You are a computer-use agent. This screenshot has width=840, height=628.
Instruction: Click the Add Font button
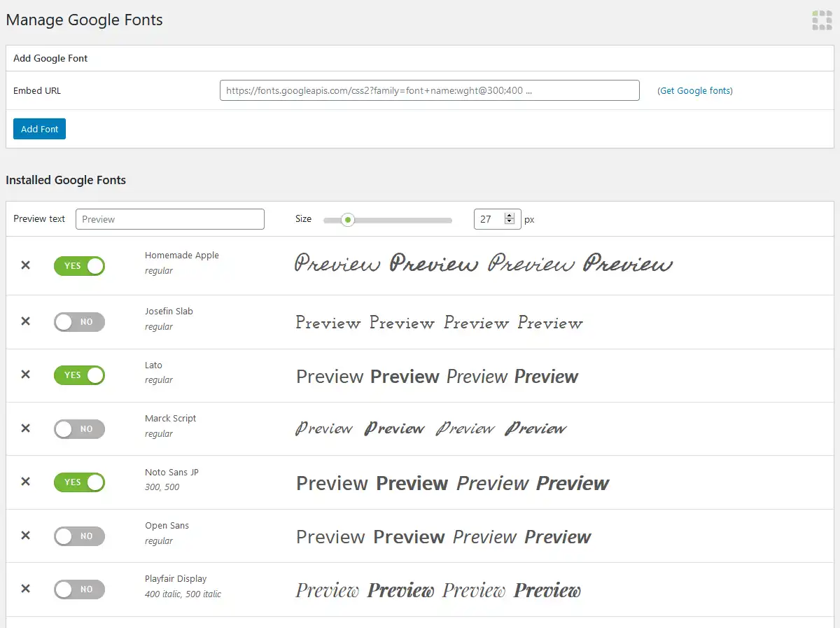point(39,129)
